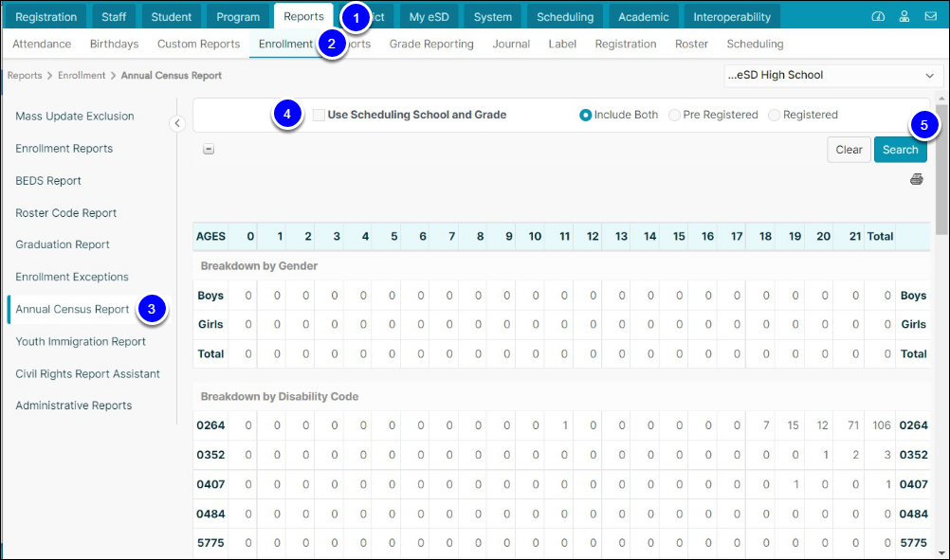Image resolution: width=950 pixels, height=560 pixels.
Task: Collapse the left sidebar with the arrow button
Action: click(177, 123)
